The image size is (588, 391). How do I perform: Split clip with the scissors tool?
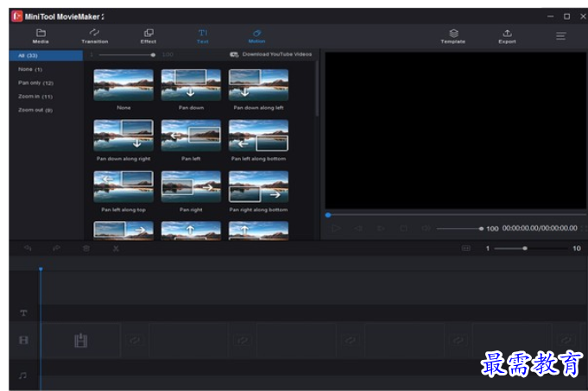pyautogui.click(x=116, y=249)
